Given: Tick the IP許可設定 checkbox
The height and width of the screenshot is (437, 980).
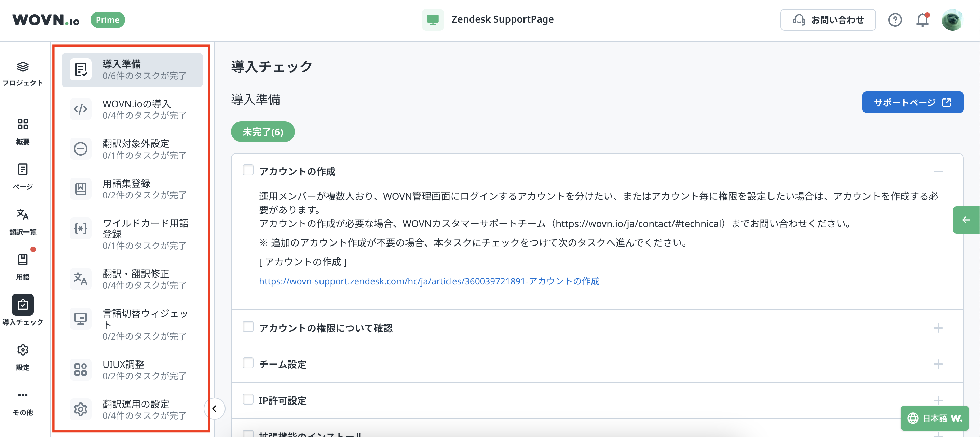Looking at the screenshot, I should click(x=248, y=399).
